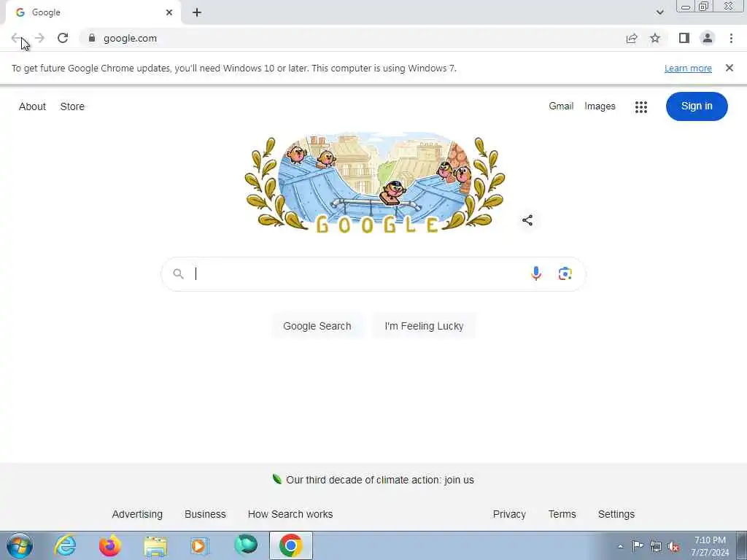This screenshot has width=747, height=560.
Task: Open Chrome three-dot menu
Action: [x=731, y=38]
